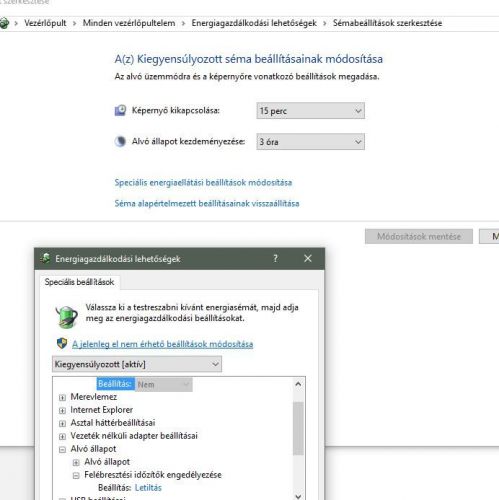
Task: Click the monitor icon beside Képernyő kikapcsolása
Action: tap(120, 110)
